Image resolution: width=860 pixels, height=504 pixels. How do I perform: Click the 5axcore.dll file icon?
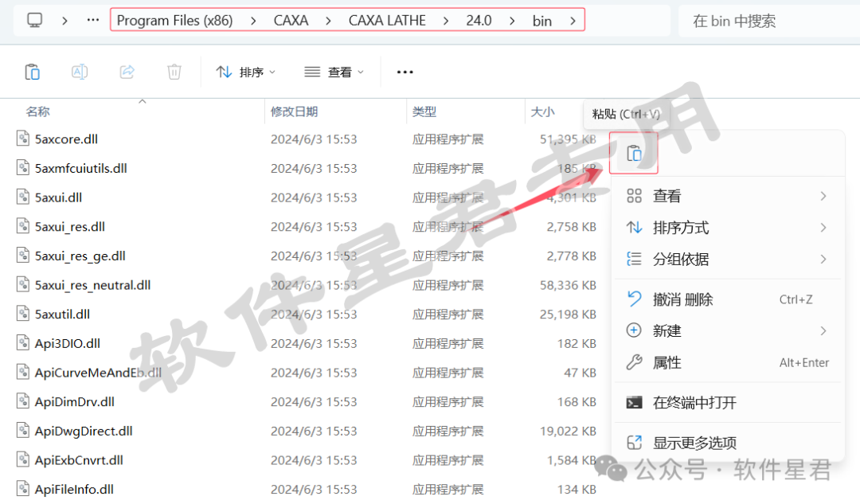point(23,139)
